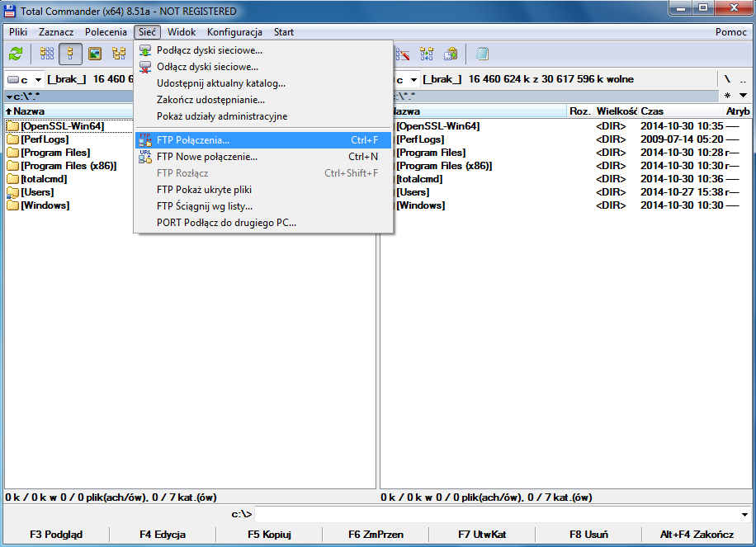Image resolution: width=756 pixels, height=547 pixels.
Task: Go to root with backslash button
Action: coord(727,80)
